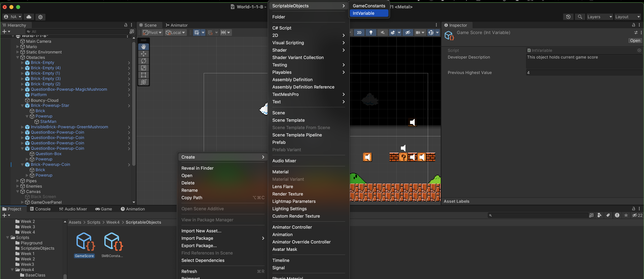Toggle hidden objects visibility in Scene

click(x=408, y=33)
